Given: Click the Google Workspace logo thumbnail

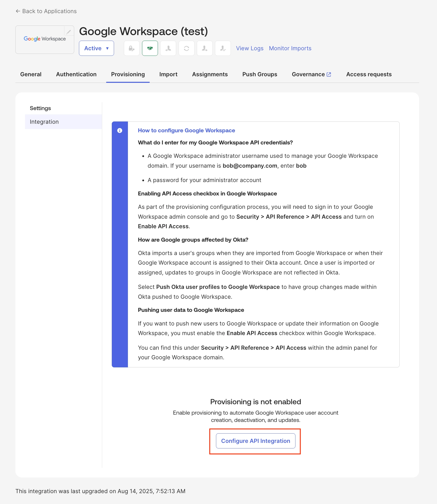Looking at the screenshot, I should (x=45, y=40).
